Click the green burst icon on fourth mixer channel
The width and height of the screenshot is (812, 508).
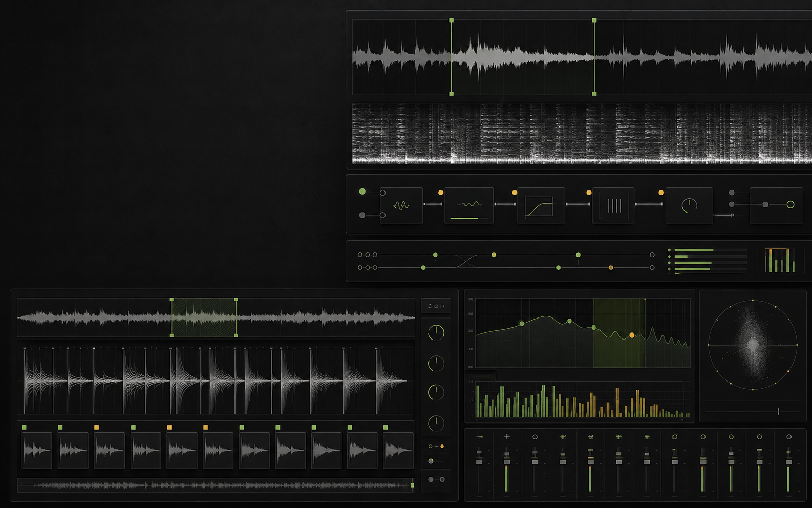pos(563,437)
